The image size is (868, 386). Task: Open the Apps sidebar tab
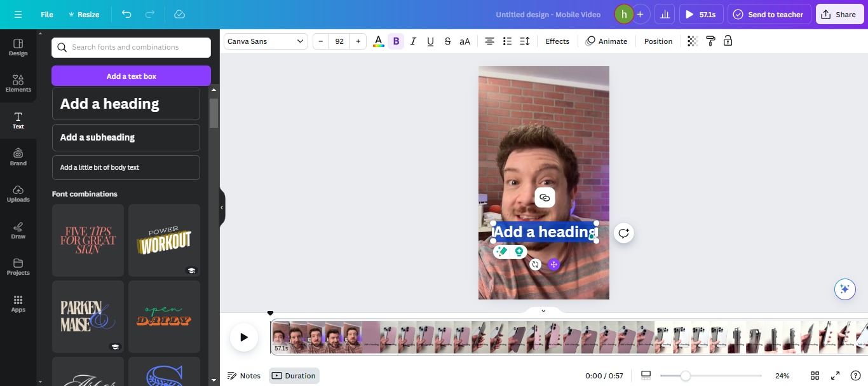point(18,303)
